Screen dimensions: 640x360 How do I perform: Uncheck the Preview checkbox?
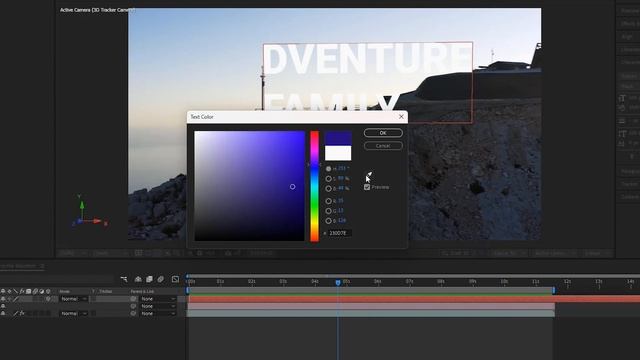coord(367,187)
